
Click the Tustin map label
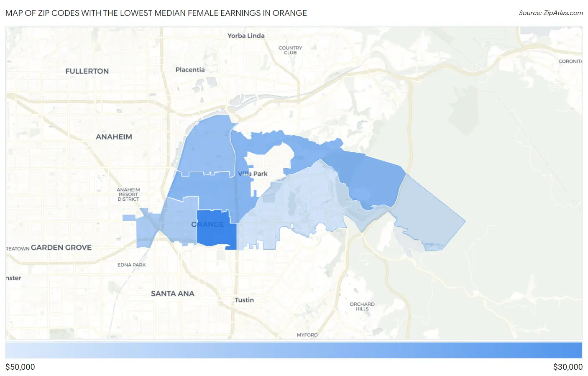pos(244,300)
